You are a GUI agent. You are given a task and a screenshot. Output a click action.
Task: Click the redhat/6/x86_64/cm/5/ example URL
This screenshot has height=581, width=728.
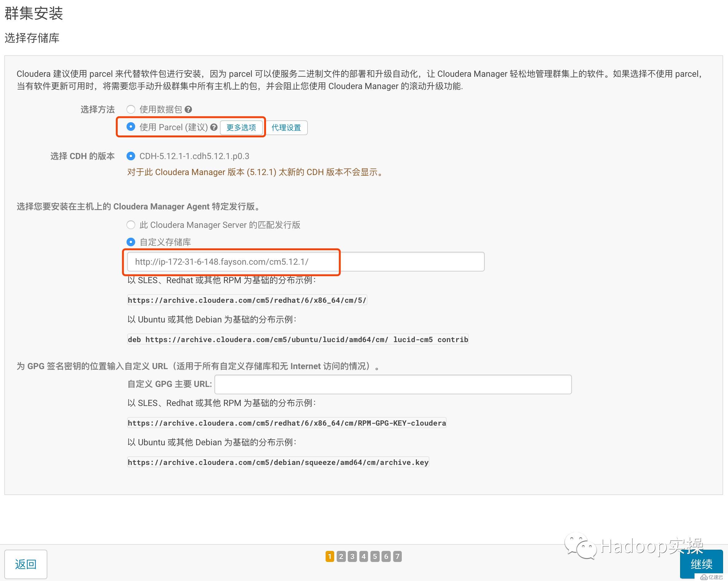click(247, 300)
